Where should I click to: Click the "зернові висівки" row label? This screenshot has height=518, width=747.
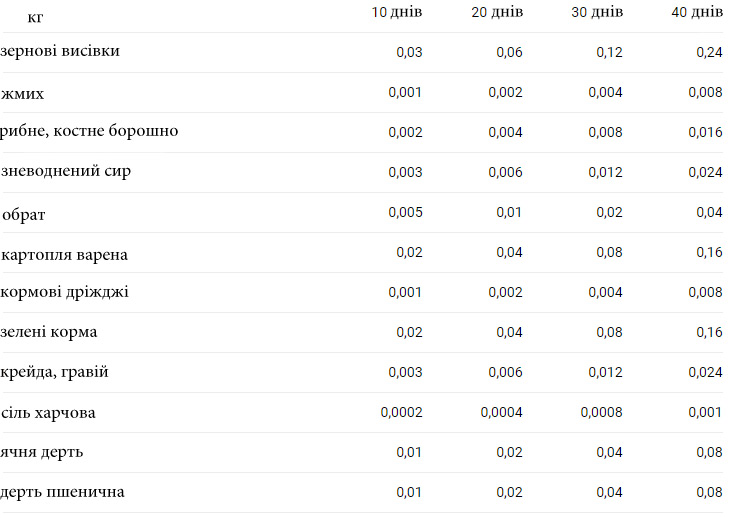point(60,51)
